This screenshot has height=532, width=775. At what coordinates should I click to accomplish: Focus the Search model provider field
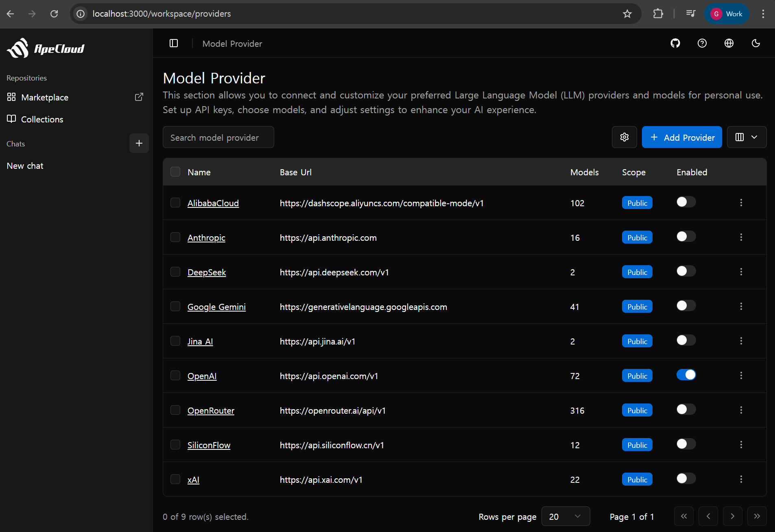218,137
